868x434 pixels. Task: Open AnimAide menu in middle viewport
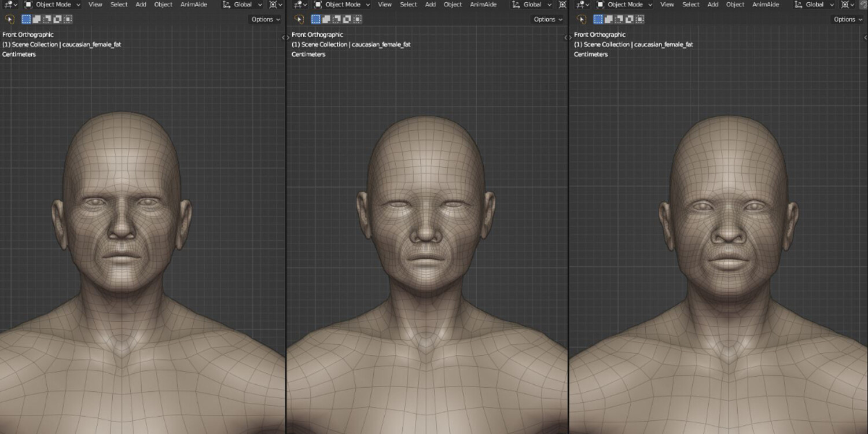click(x=483, y=5)
